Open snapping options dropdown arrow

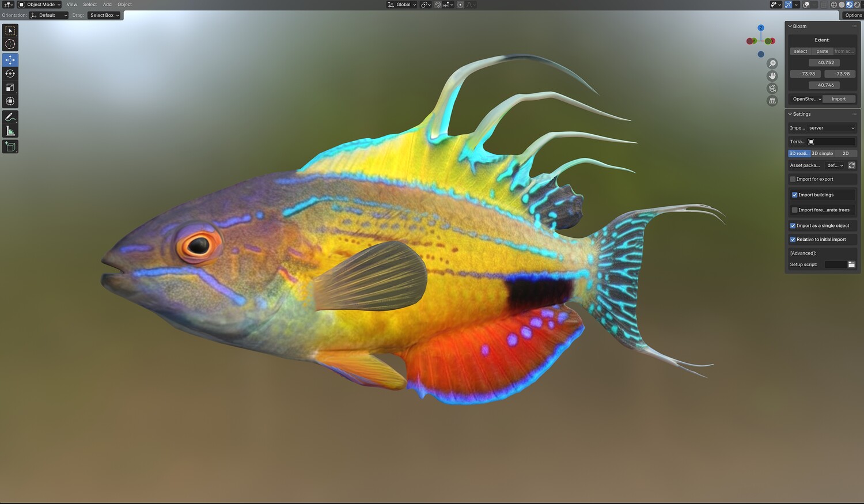449,5
